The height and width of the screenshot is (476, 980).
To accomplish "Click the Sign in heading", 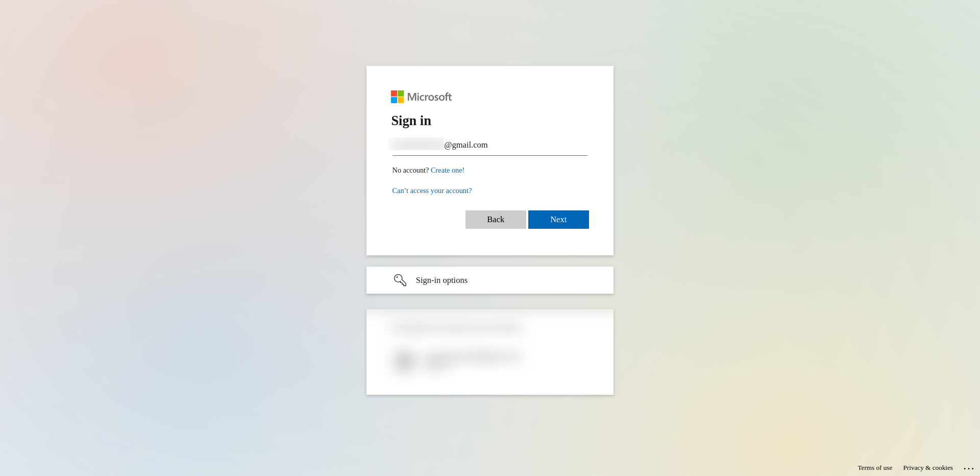I will 411,121.
